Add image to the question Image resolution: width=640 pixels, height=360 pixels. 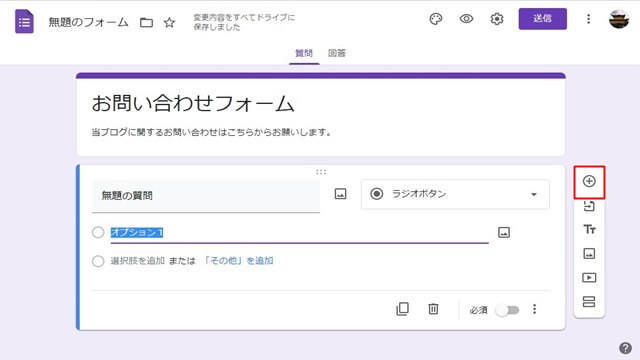point(340,193)
